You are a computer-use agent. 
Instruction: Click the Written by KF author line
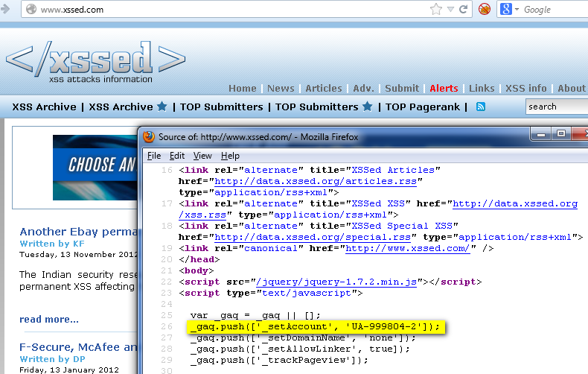tap(52, 244)
